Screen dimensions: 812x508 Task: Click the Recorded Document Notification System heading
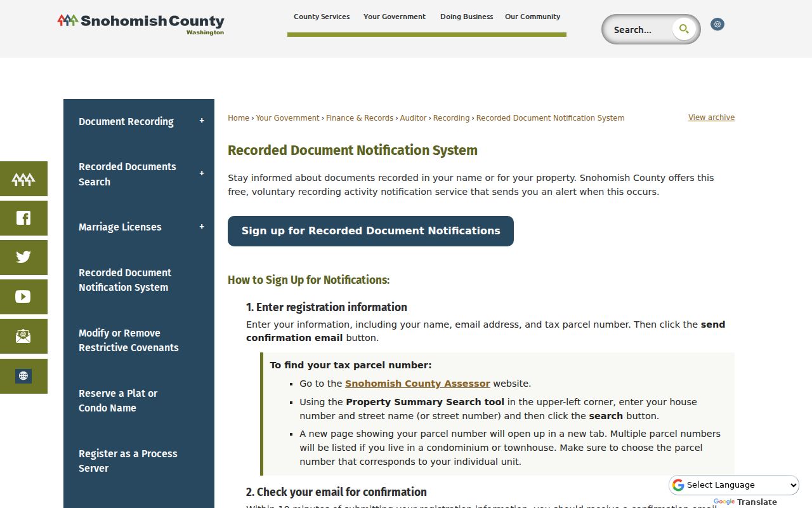click(x=353, y=150)
